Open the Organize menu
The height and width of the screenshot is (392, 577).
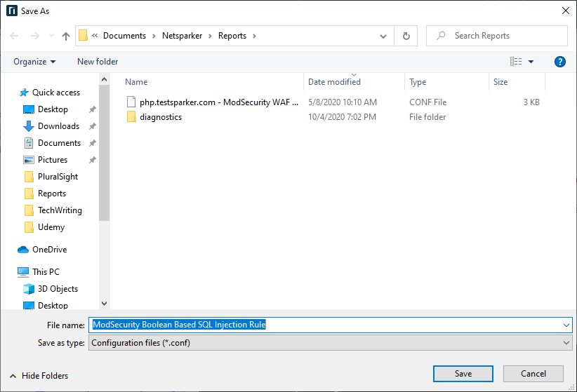(x=34, y=62)
